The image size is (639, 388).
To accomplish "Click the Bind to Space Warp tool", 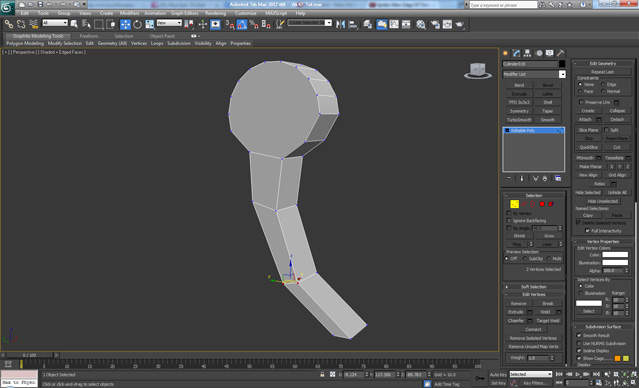I will tap(33, 24).
